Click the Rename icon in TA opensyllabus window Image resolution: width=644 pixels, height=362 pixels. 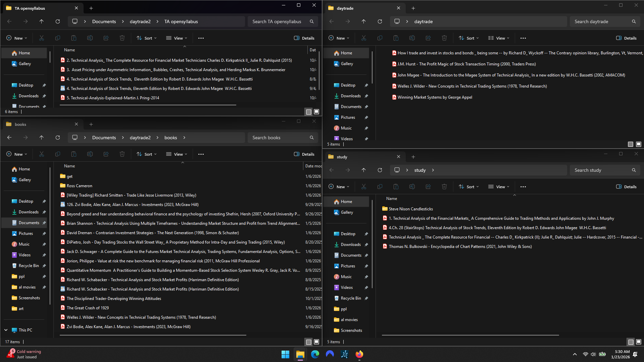tap(90, 38)
